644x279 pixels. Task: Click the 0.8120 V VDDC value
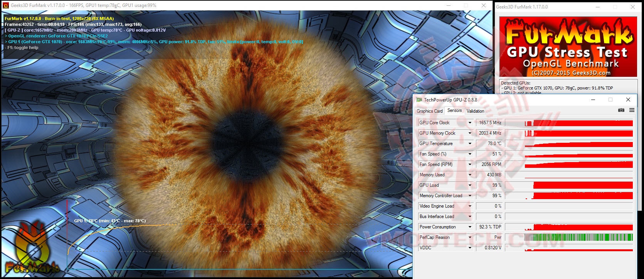click(x=489, y=248)
